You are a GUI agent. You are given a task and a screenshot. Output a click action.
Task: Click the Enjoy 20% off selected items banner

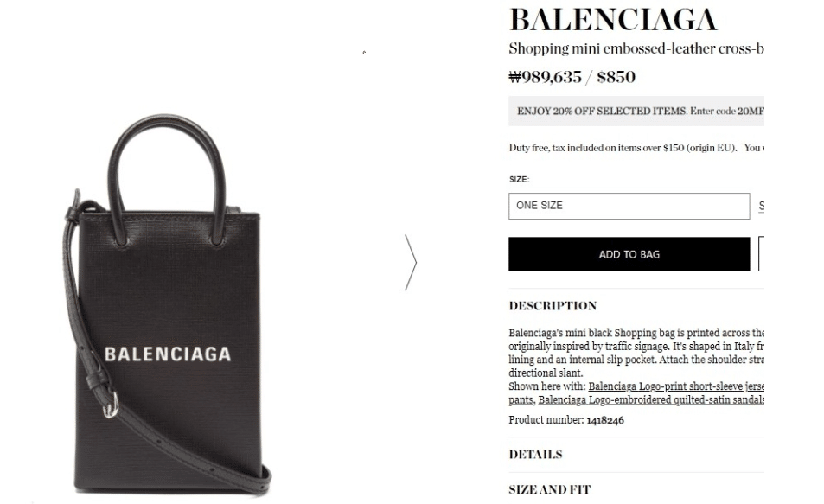coord(636,111)
